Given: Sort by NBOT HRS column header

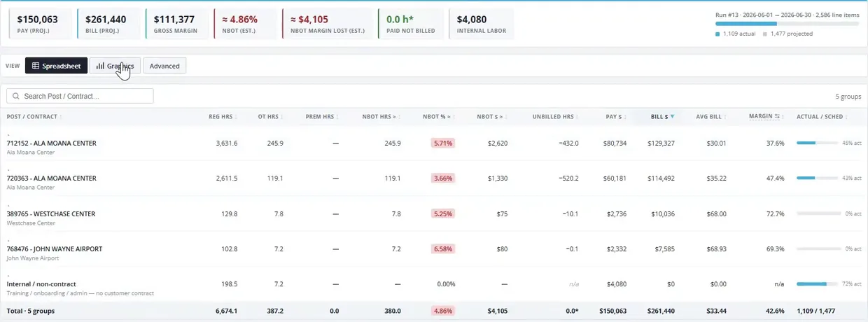Looking at the screenshot, I should [381, 117].
